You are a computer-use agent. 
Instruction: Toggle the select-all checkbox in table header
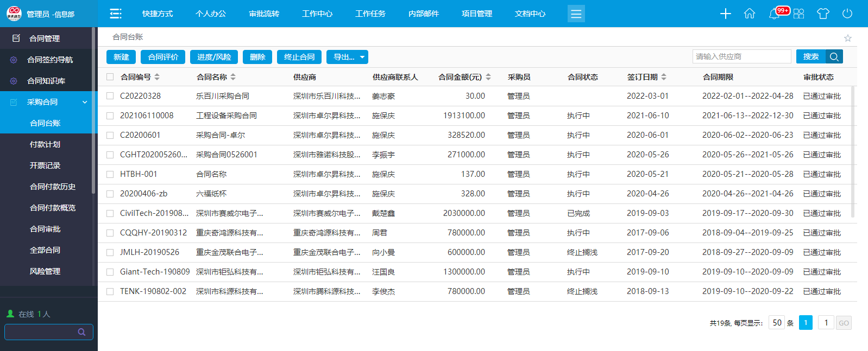click(110, 77)
